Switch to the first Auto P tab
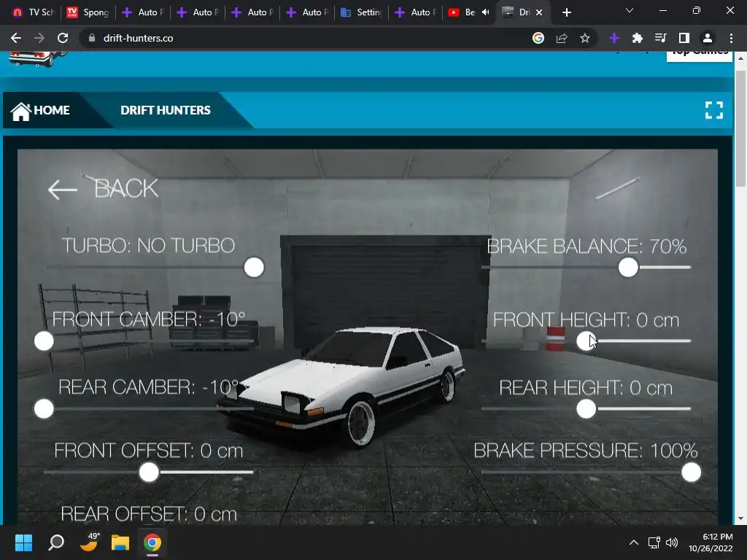 144,12
